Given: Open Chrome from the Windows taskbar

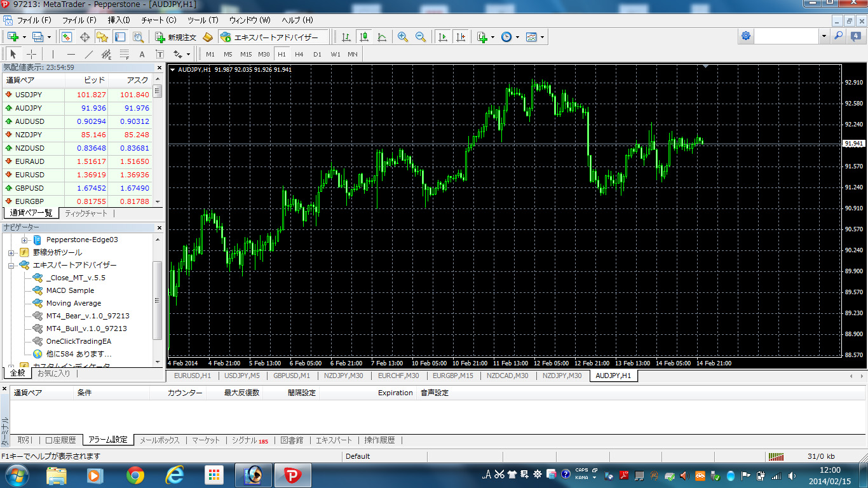Looking at the screenshot, I should 135,475.
